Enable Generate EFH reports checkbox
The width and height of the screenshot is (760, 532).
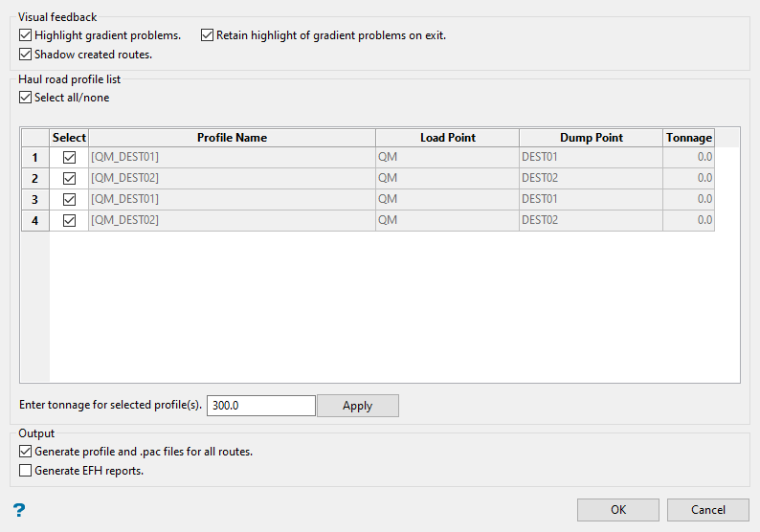click(x=26, y=471)
